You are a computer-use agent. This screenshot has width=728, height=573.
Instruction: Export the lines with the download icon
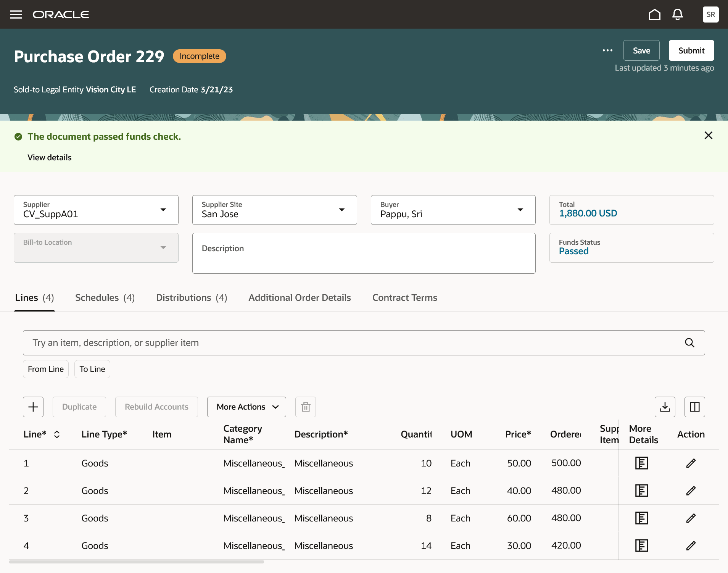pos(665,407)
